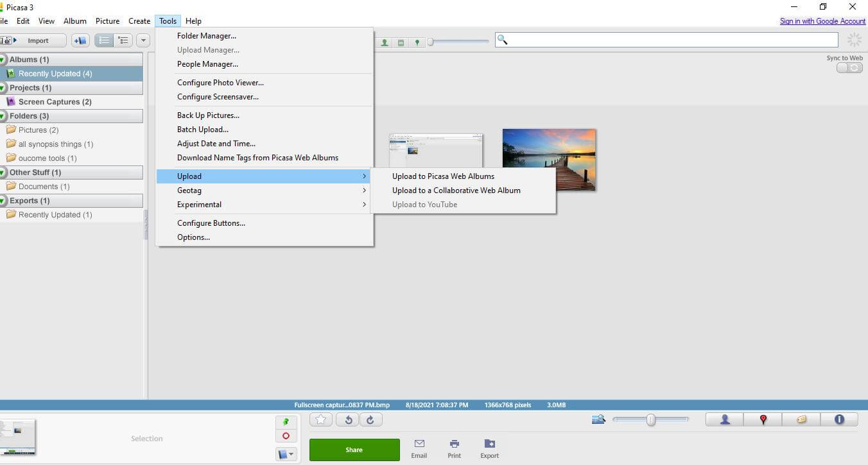
Task: Filter by faces icon in toolbar
Action: (385, 42)
